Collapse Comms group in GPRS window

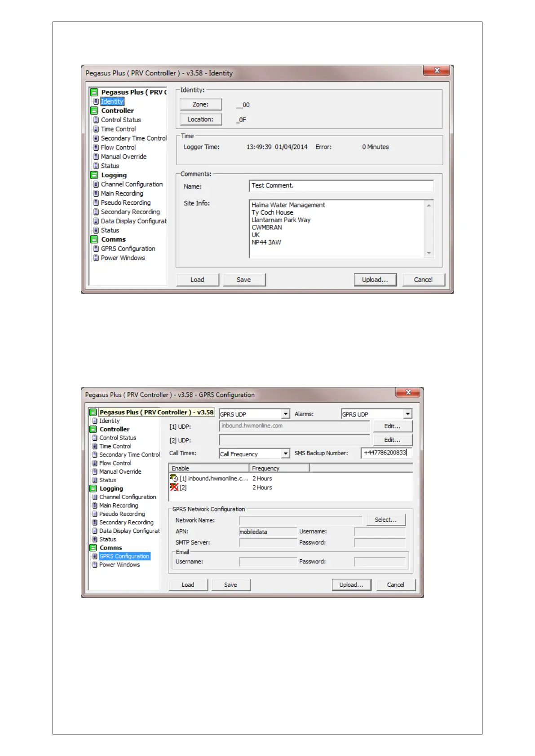point(93,548)
